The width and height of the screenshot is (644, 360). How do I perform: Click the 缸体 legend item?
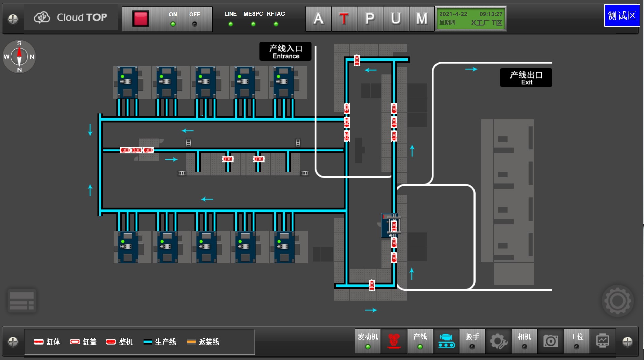point(47,342)
